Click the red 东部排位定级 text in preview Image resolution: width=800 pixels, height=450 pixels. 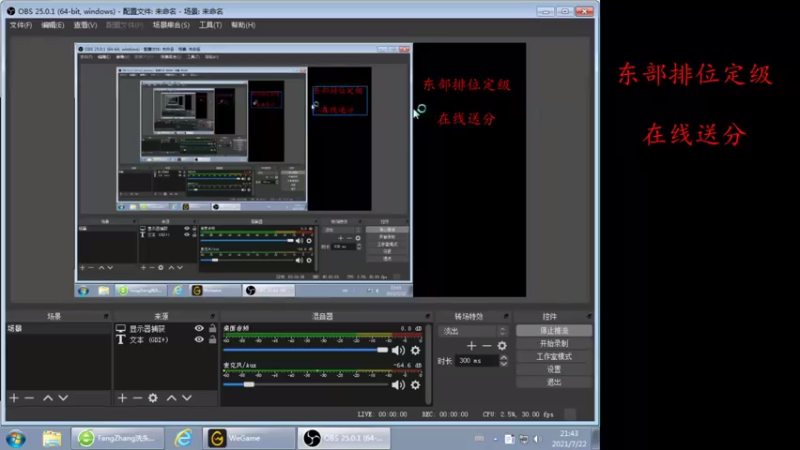pos(467,85)
